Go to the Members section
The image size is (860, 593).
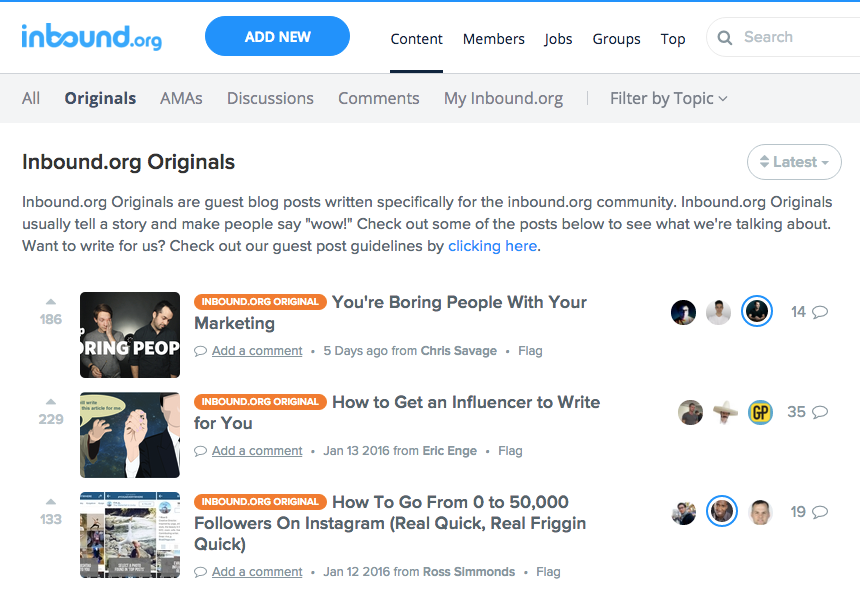point(494,39)
